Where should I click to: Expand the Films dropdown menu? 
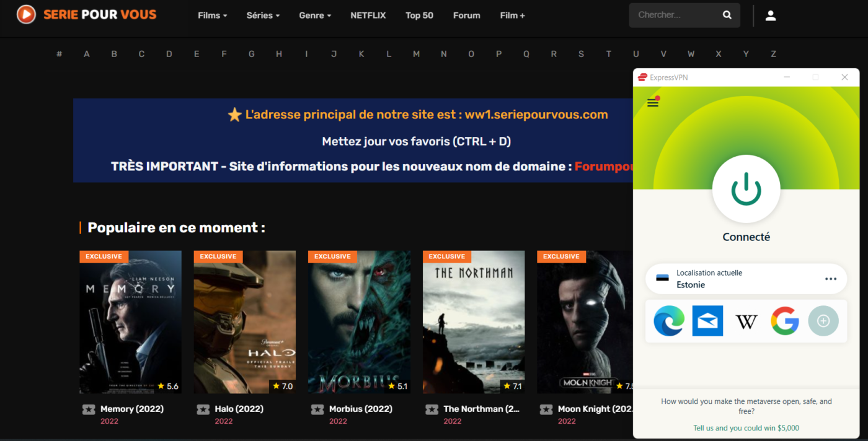coord(212,15)
